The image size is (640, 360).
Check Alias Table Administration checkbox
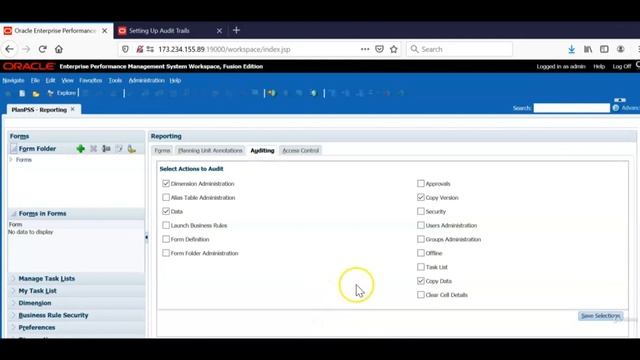pos(166,198)
